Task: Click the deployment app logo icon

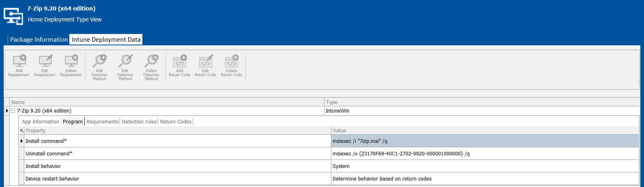Action: click(13, 16)
